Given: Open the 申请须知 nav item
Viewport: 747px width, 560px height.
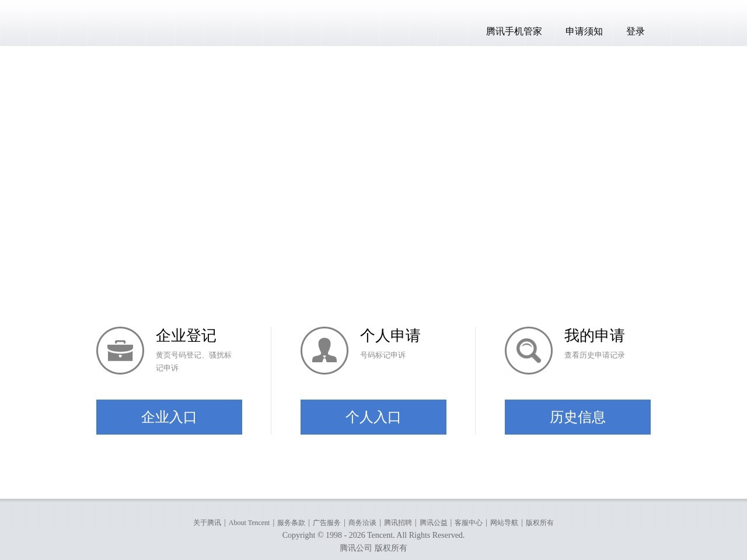Looking at the screenshot, I should coord(584,32).
